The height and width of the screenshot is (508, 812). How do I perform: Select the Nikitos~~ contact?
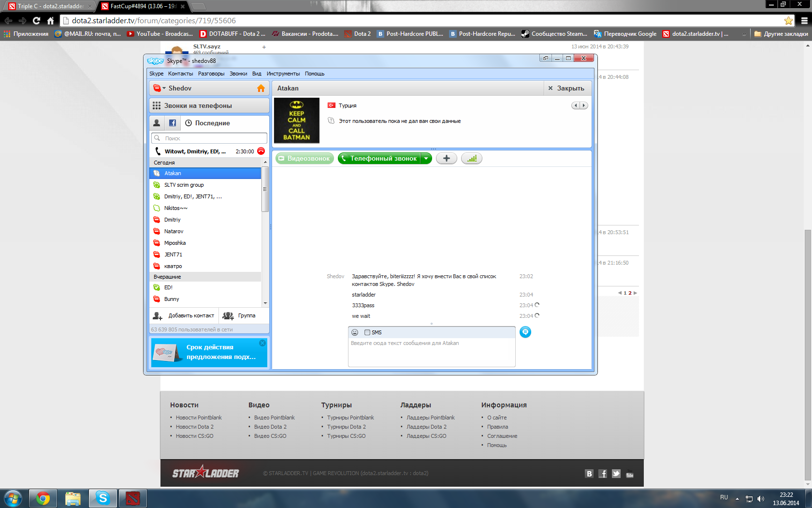[x=205, y=208]
